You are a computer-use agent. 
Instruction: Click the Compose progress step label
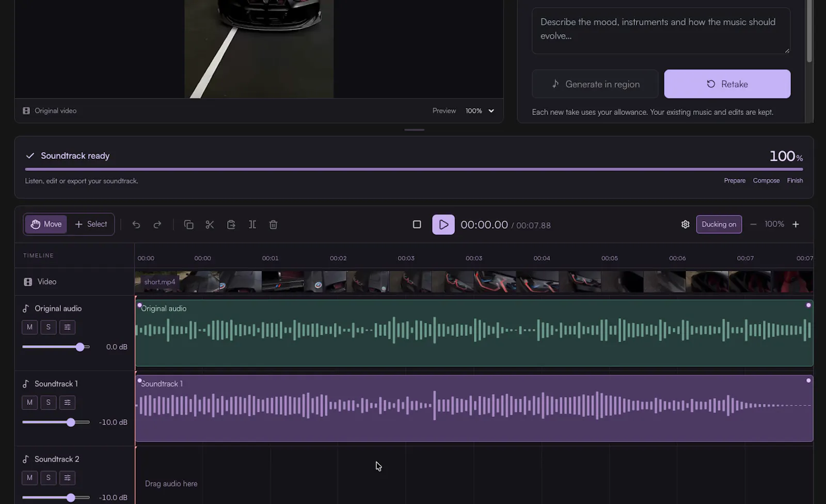766,181
